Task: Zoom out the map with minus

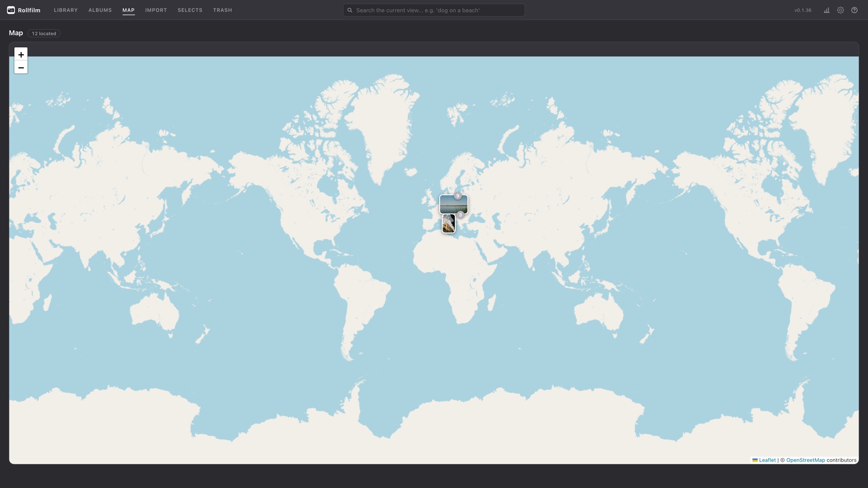Action: 21,67
